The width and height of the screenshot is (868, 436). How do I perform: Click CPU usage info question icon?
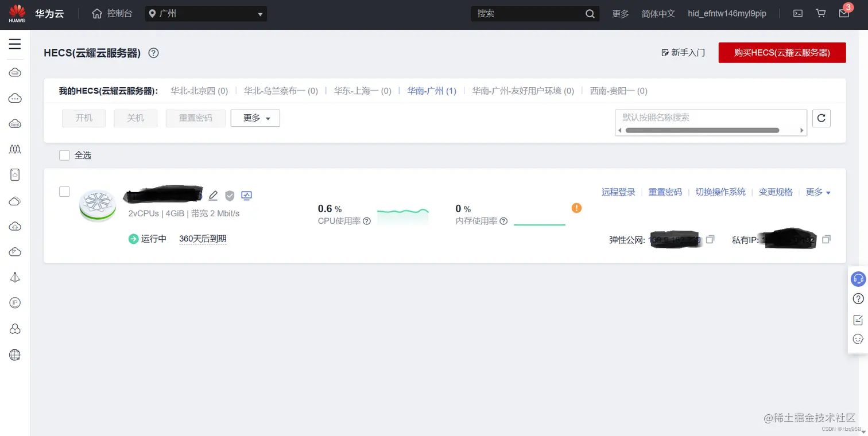click(367, 221)
